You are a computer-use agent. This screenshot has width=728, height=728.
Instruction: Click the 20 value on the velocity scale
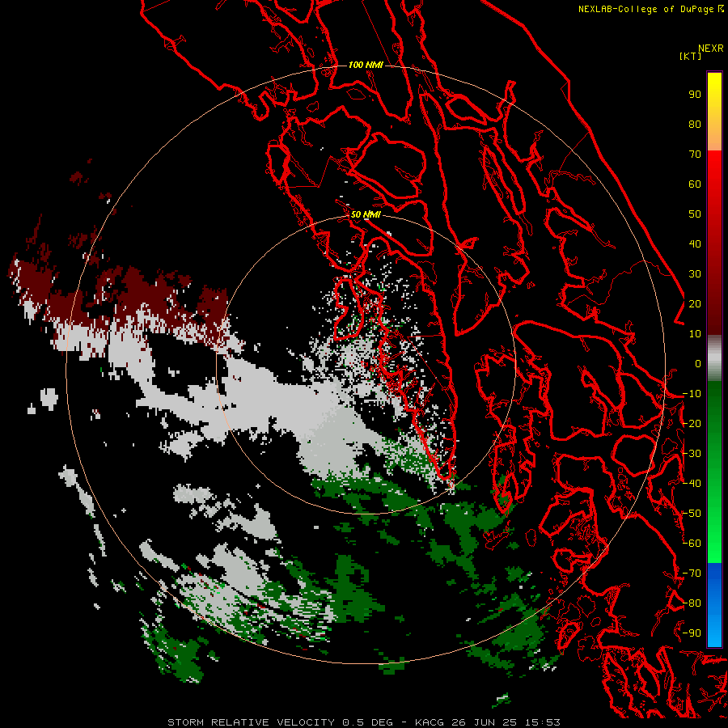[695, 304]
